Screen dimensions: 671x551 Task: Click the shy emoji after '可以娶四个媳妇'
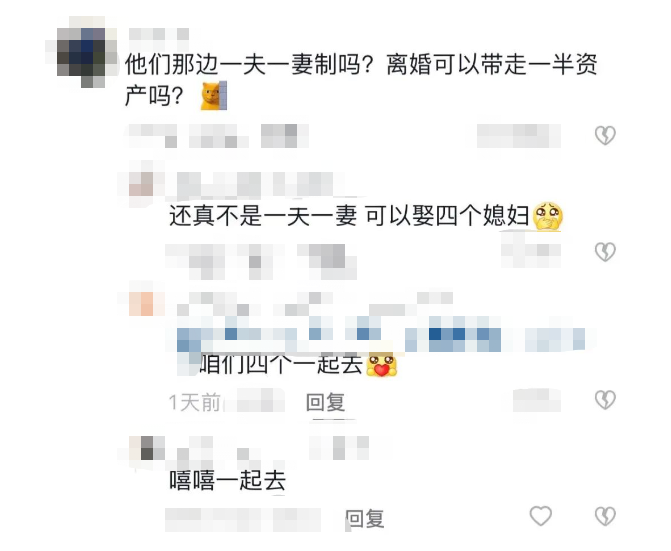(548, 216)
